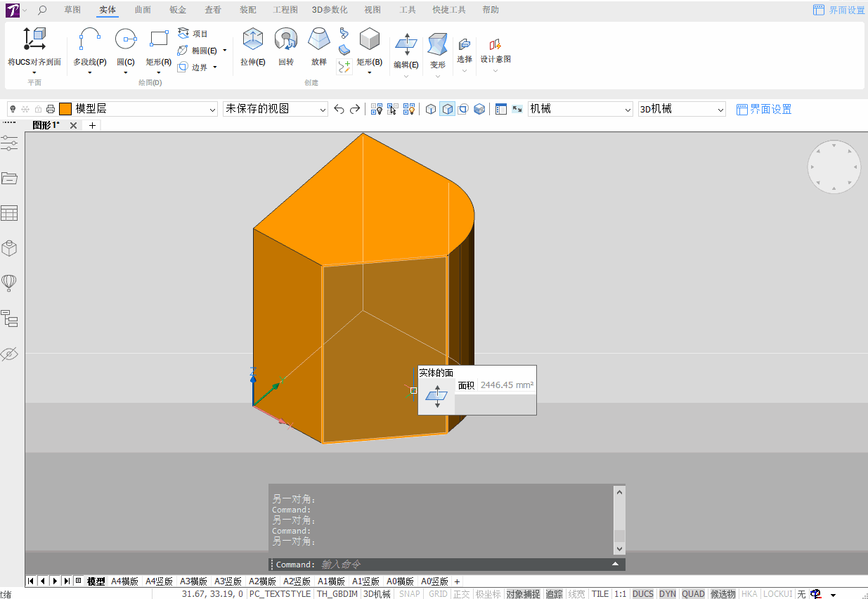
Task: Expand the 3D机械 workspace dropdown
Action: click(682, 109)
